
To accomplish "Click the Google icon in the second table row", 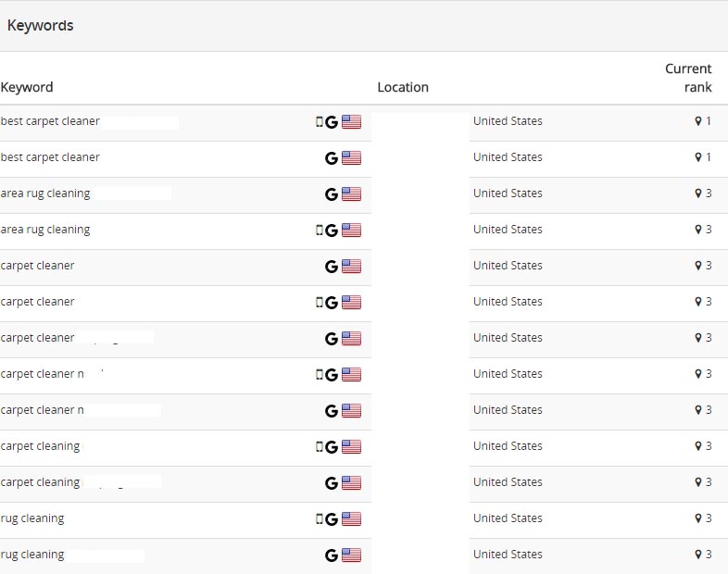I will [331, 158].
